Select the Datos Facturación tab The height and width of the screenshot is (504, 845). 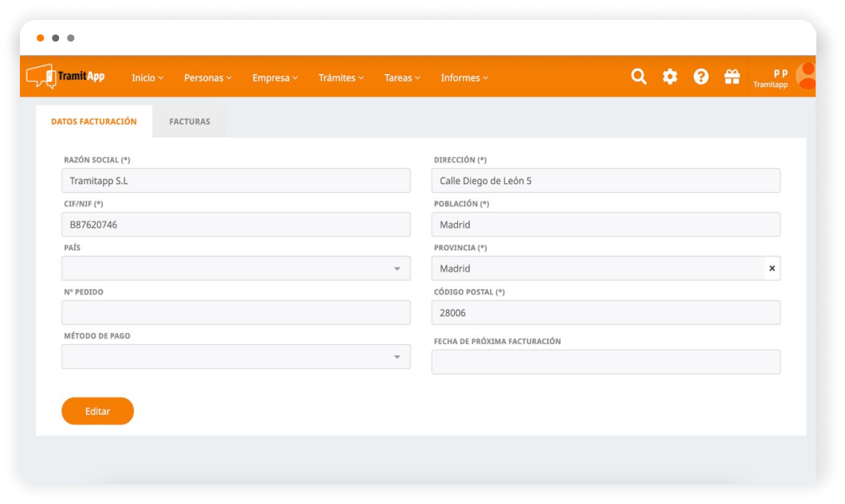tap(94, 122)
